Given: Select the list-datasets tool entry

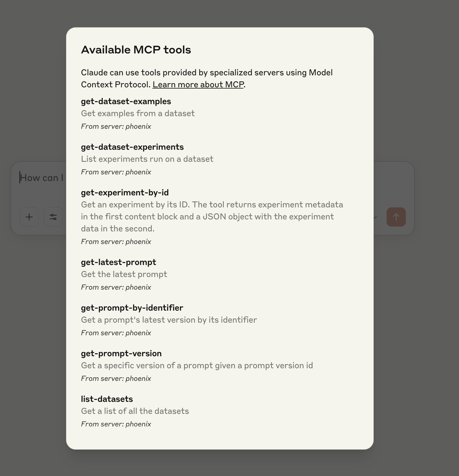Looking at the screenshot, I should [x=107, y=399].
